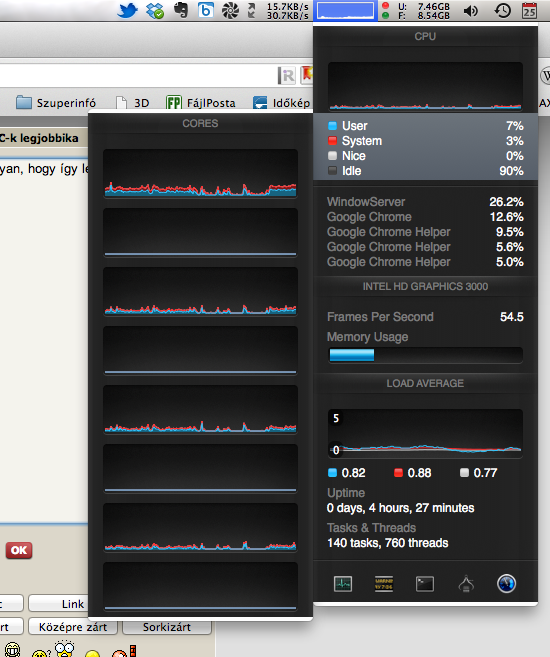The image size is (550, 657).
Task: Click Google Chrome Helper 5.6% row
Action: [426, 247]
